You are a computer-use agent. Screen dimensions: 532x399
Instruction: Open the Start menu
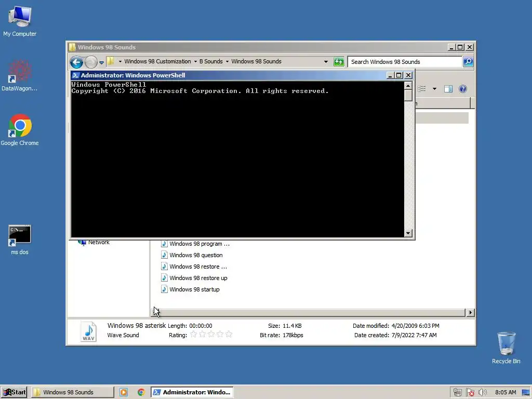pos(14,392)
